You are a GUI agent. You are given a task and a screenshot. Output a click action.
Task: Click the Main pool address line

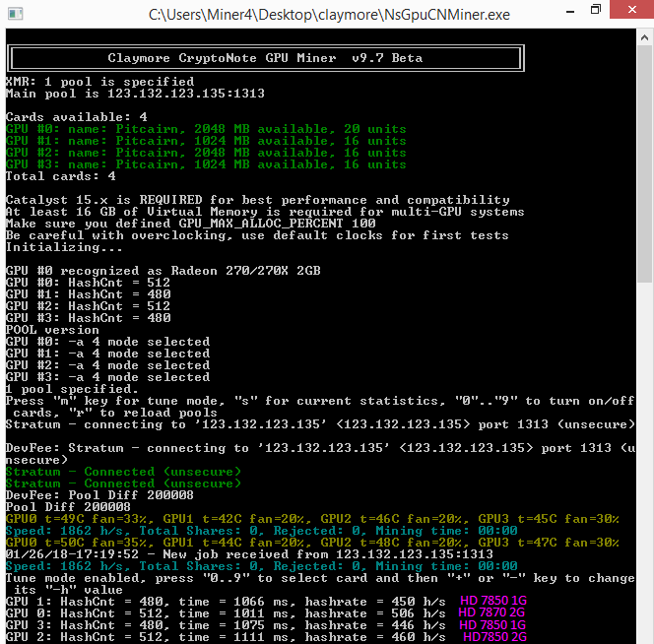135,94
